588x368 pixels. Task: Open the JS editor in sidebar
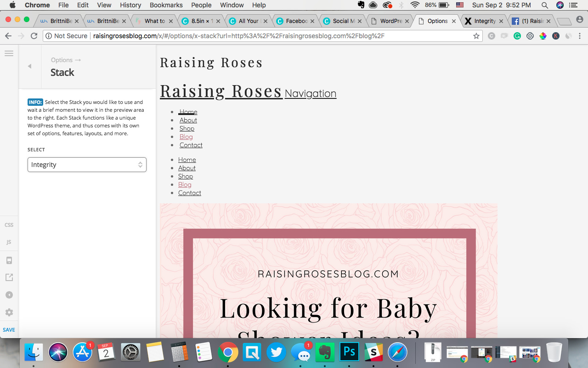[x=9, y=242]
